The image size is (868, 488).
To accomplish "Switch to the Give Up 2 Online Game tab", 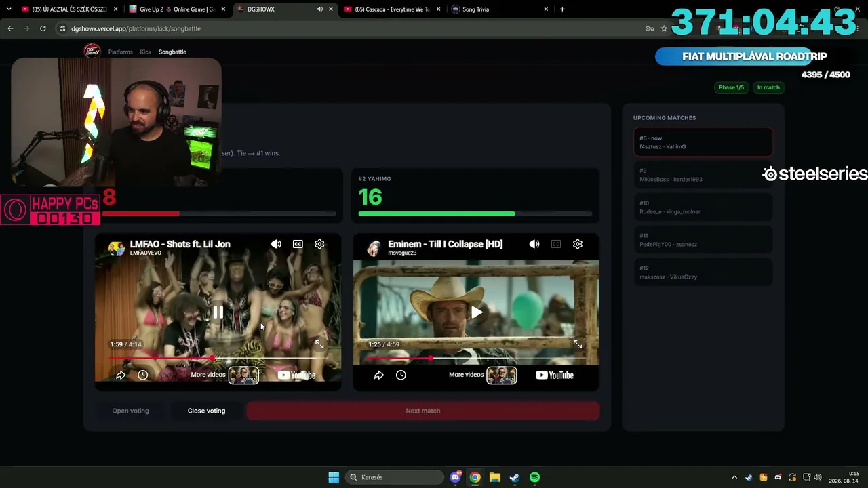I will (x=178, y=9).
